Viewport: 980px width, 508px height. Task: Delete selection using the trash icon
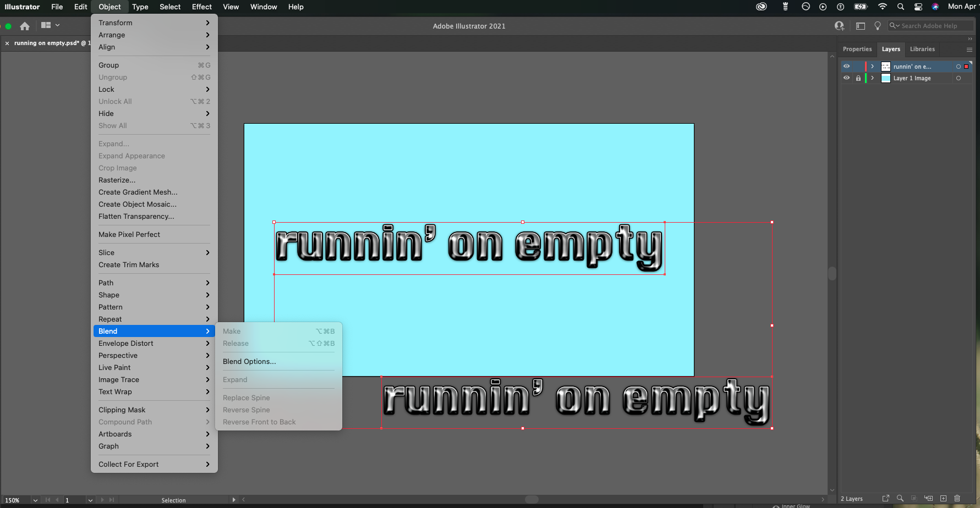[x=957, y=499]
